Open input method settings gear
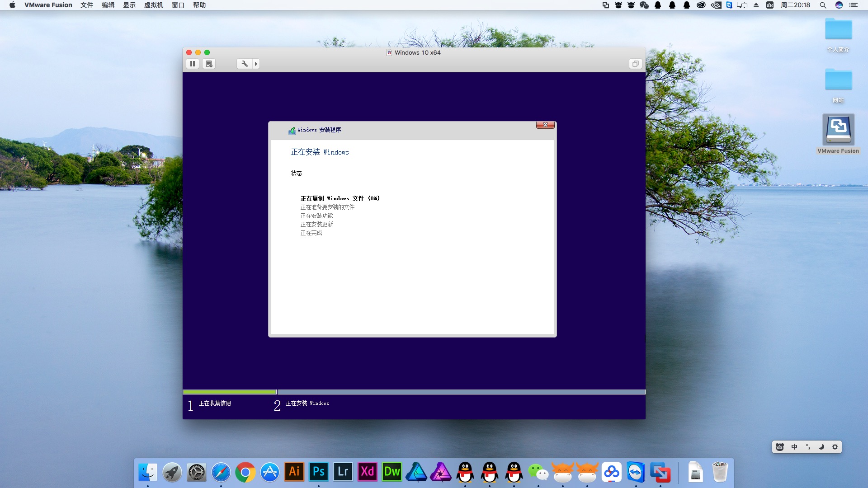 point(835,447)
